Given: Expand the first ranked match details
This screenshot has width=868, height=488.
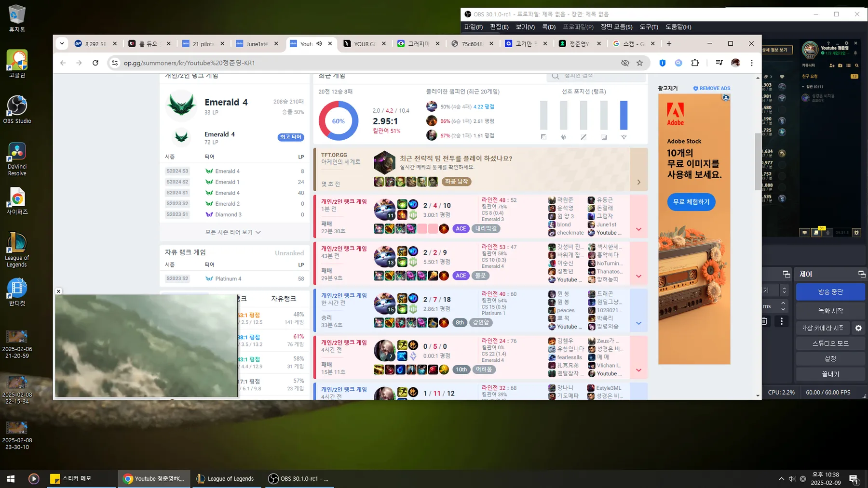Looking at the screenshot, I should tap(638, 229).
